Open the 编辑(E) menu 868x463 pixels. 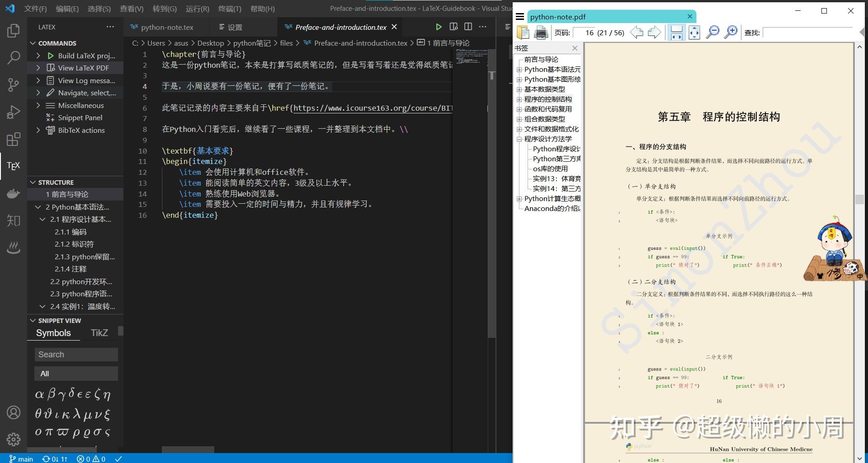point(67,9)
